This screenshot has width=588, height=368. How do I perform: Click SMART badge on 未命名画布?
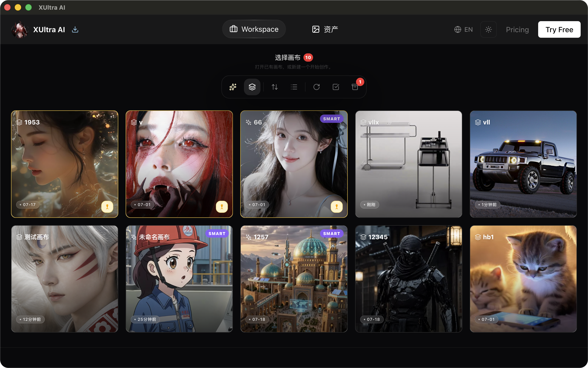click(217, 234)
